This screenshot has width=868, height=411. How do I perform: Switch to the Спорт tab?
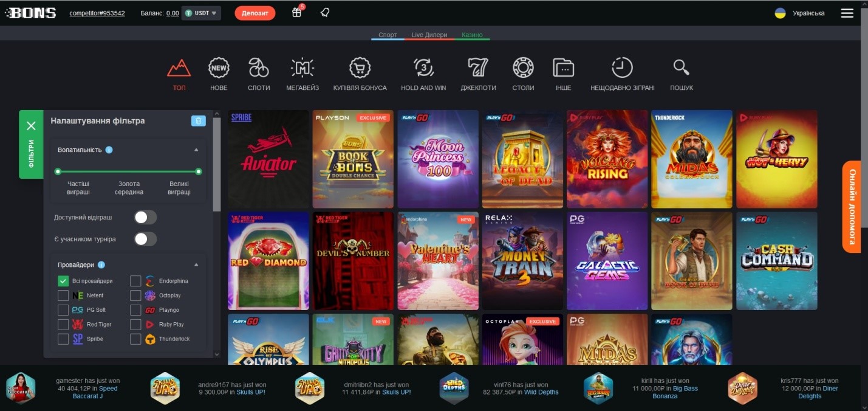pos(388,35)
